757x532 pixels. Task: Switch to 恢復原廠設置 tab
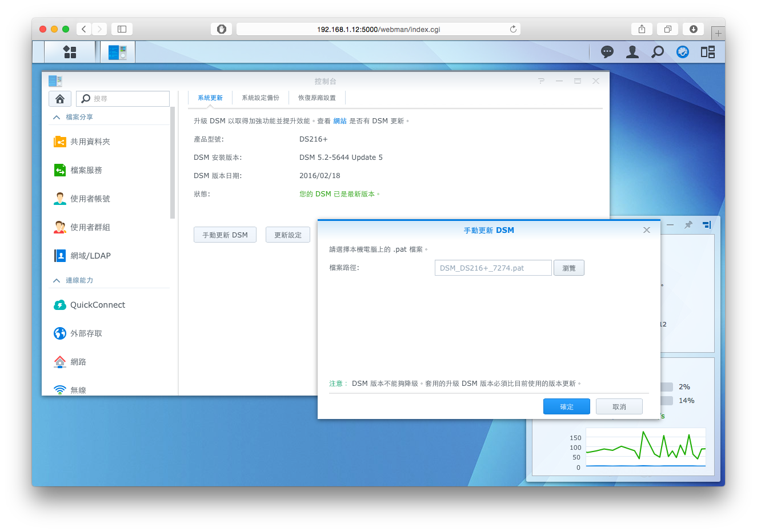click(317, 98)
